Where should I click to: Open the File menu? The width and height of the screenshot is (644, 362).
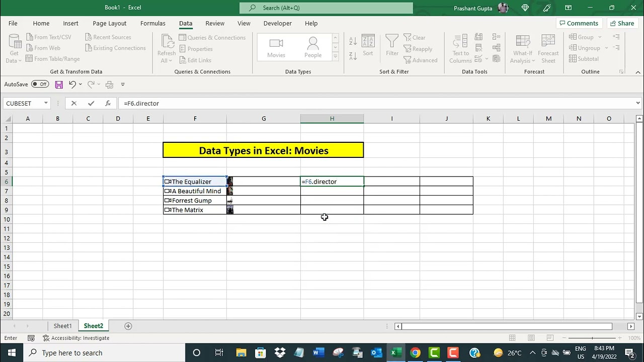point(13,23)
